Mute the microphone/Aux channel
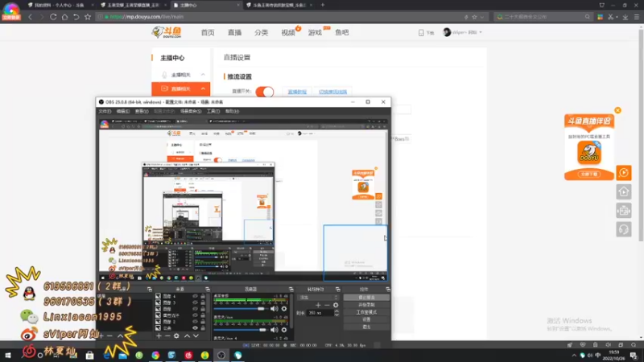Screen dimensions: 644x362 click(274, 330)
